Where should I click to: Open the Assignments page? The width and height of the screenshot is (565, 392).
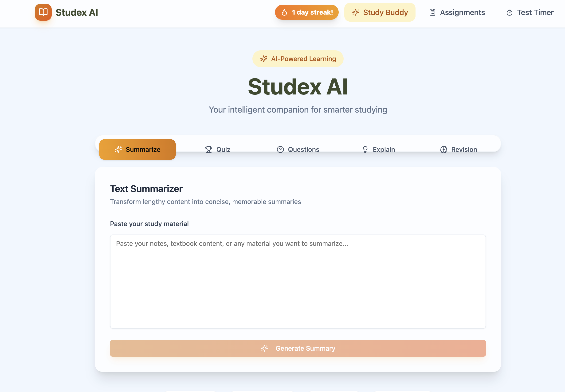pos(457,12)
